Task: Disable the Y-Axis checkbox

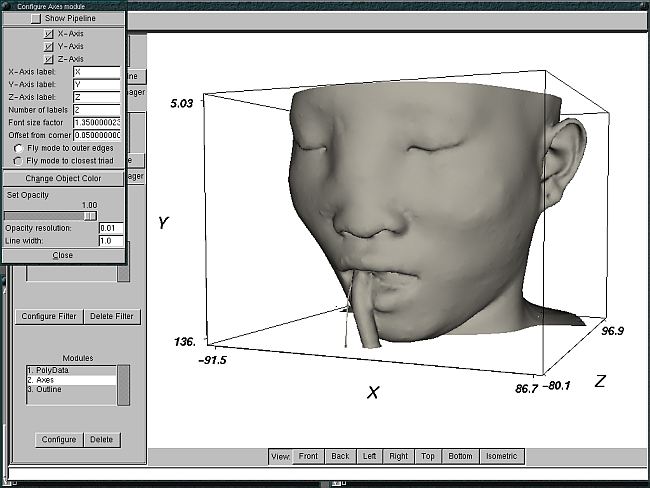Action: (48, 46)
